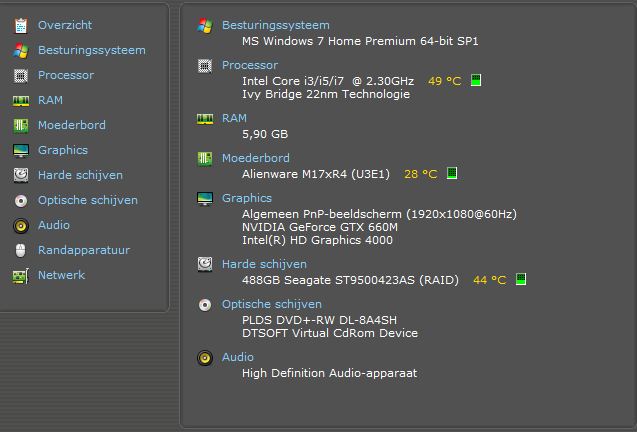Select the Audio speaker icon in sidebar
637x432 pixels.
[x=21, y=226]
